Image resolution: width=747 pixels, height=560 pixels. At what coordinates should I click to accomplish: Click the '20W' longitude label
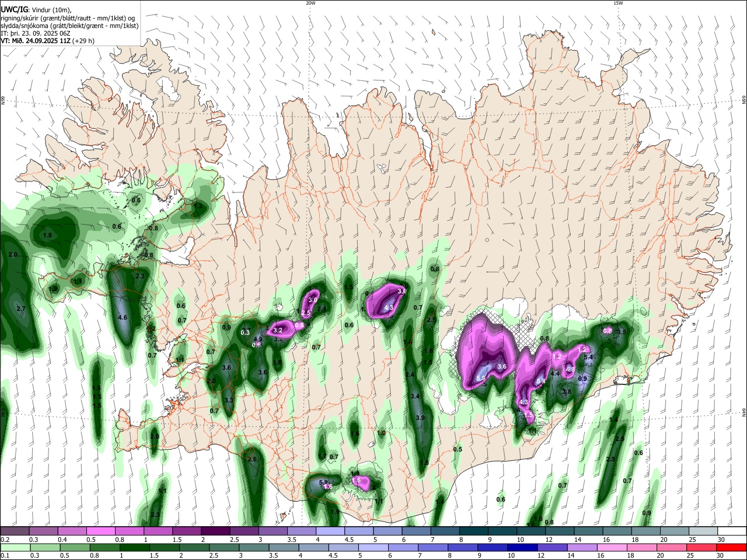pos(310,3)
